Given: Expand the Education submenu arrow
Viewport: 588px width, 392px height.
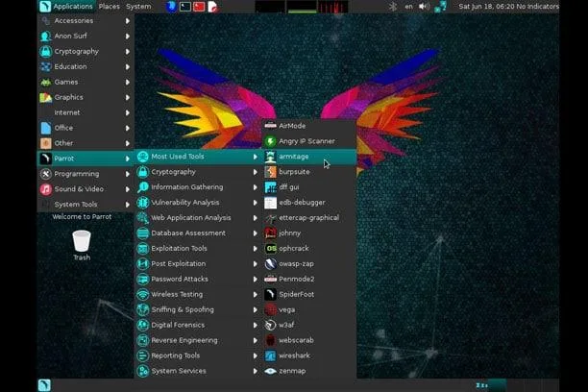Looking at the screenshot, I should [x=128, y=66].
